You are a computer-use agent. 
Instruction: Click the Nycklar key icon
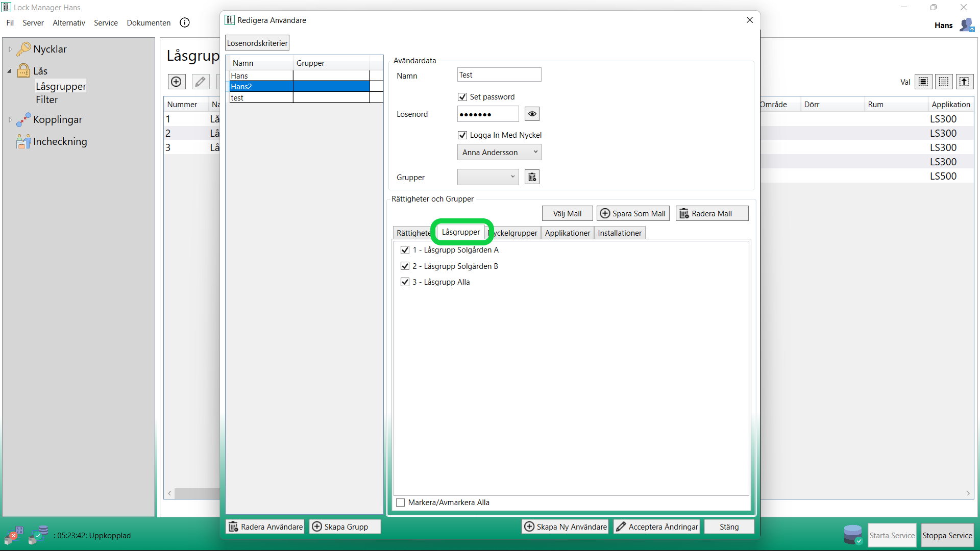23,49
